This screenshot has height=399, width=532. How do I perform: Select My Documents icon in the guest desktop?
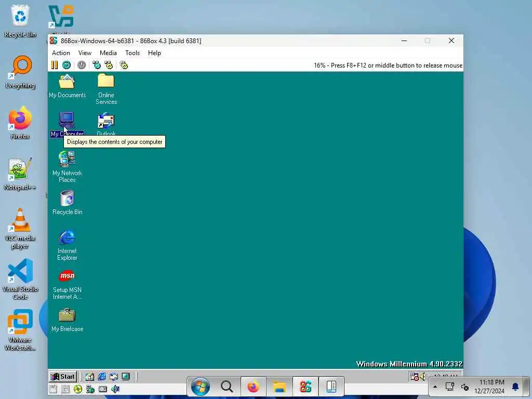click(67, 86)
